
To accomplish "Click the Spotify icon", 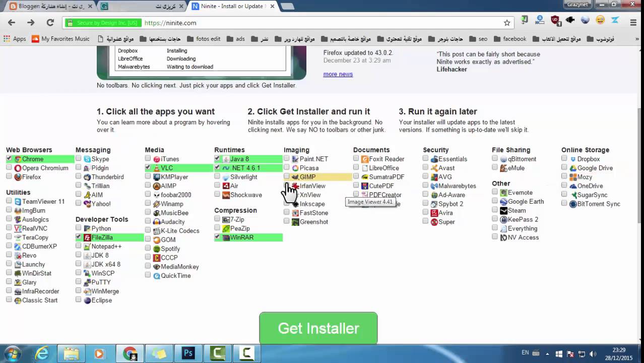I will [x=157, y=249].
